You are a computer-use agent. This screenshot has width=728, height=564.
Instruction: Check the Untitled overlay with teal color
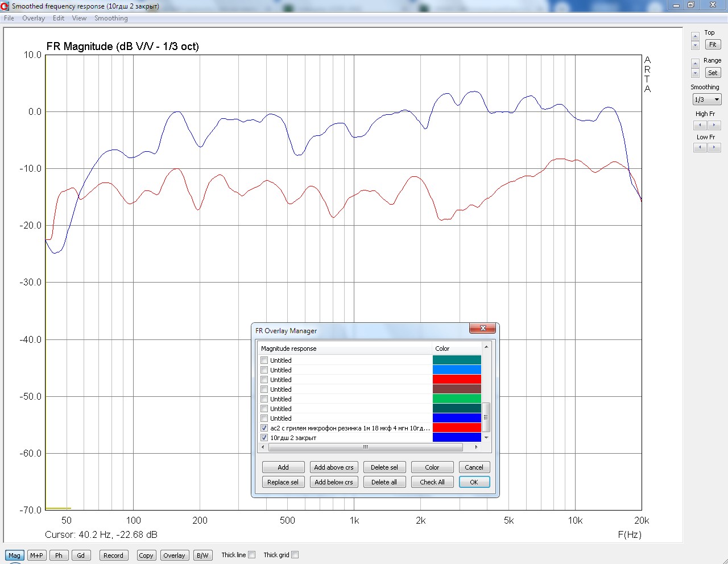pyautogui.click(x=264, y=360)
